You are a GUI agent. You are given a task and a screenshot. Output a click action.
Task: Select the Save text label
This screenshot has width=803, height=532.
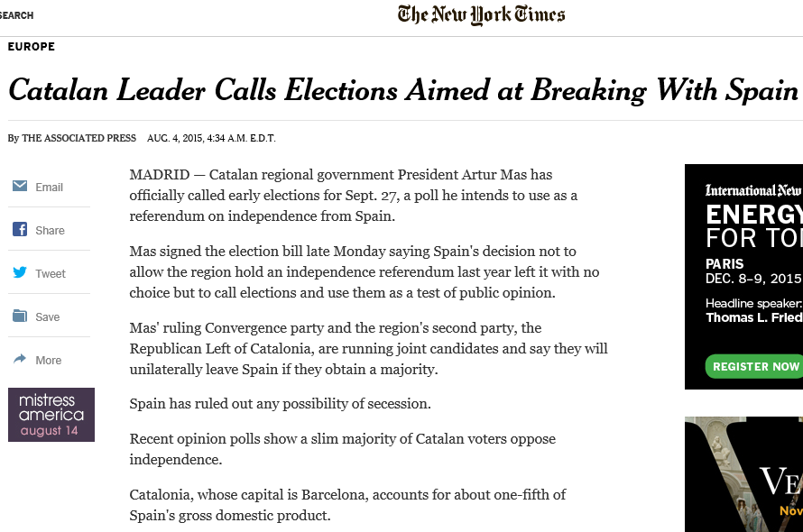pos(48,317)
